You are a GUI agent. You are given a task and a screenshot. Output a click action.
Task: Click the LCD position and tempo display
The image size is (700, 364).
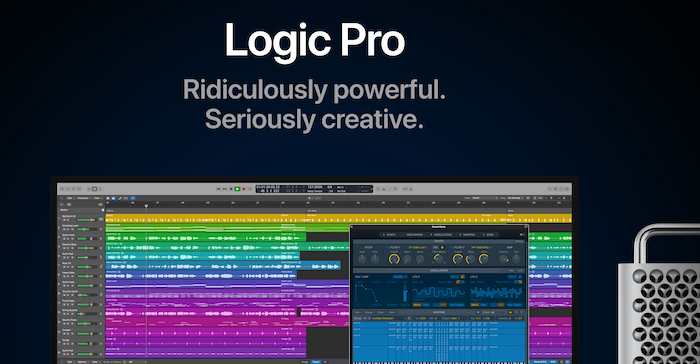(314, 189)
